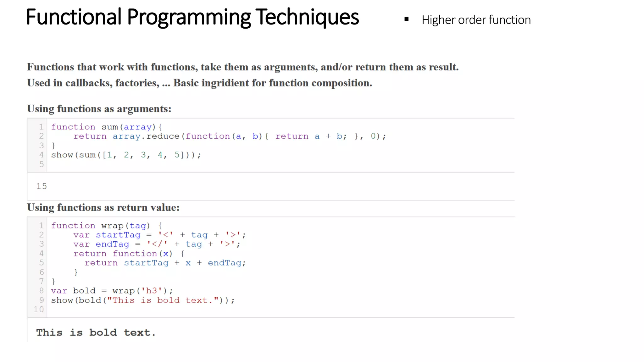Click the square bullet marker before 'Higher order function'
Image resolution: width=644 pixels, height=362 pixels.
406,19
